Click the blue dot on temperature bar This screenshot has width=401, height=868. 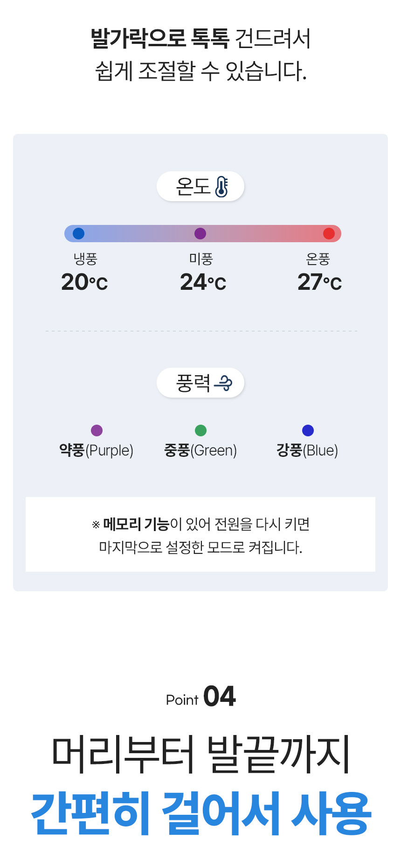coord(79,233)
